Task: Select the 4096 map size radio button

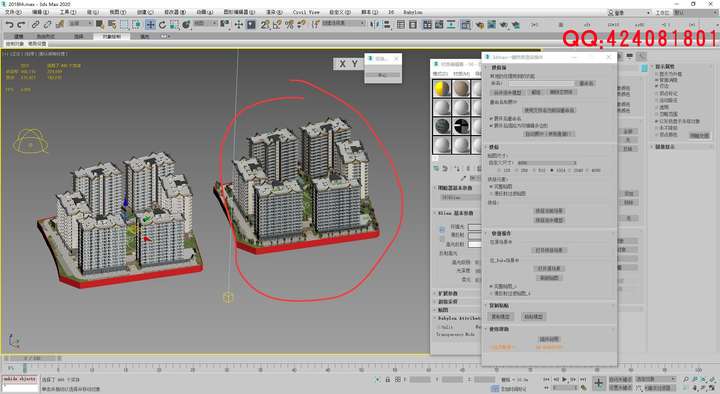Action: [587, 170]
